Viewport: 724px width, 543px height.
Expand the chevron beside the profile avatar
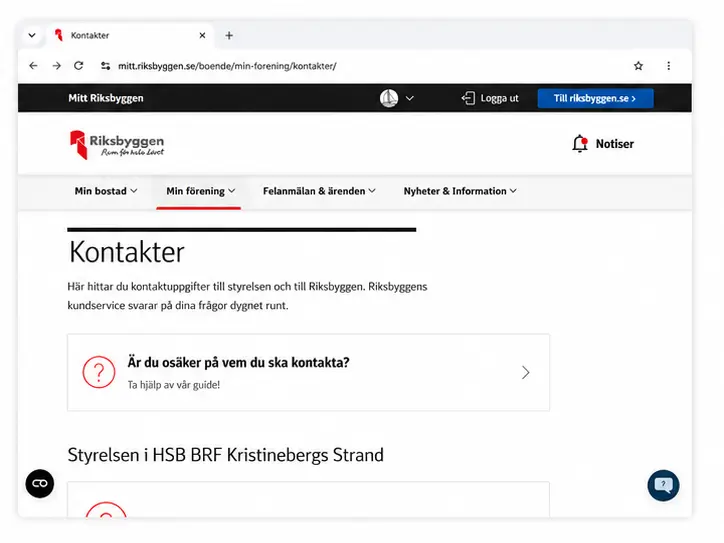(410, 98)
